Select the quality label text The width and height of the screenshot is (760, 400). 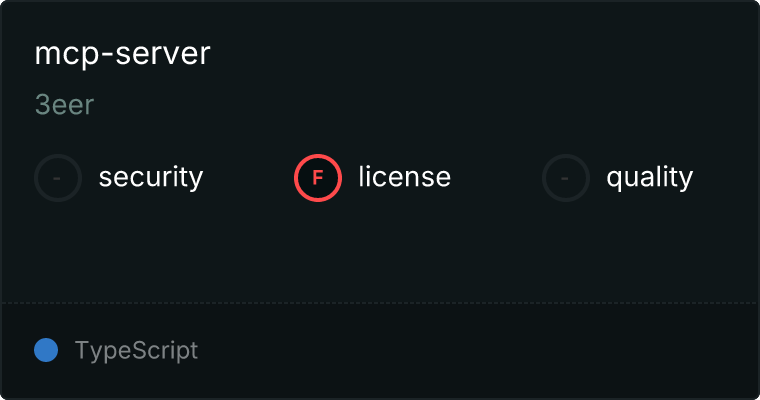click(649, 177)
